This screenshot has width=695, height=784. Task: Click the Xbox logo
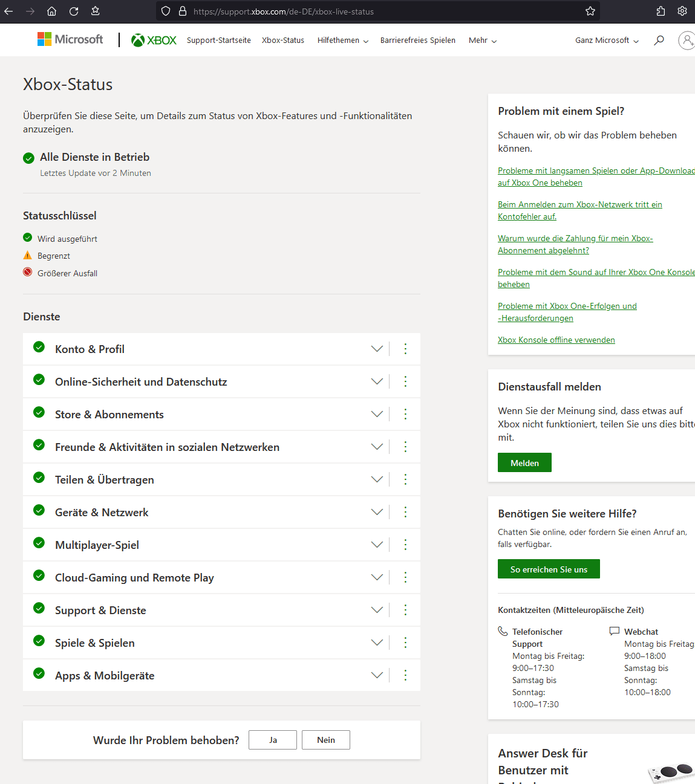[154, 40]
